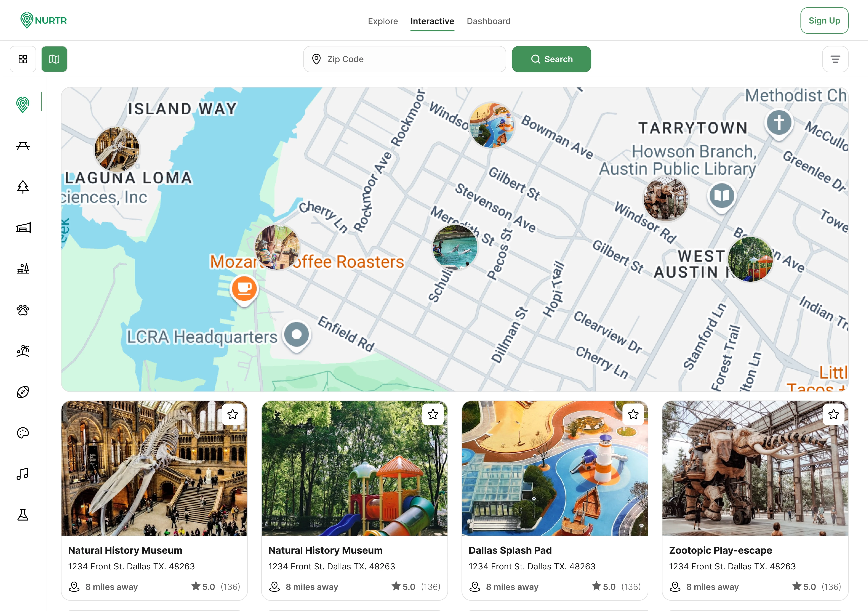Switch to grid view layout
This screenshot has width=868, height=611.
[23, 59]
